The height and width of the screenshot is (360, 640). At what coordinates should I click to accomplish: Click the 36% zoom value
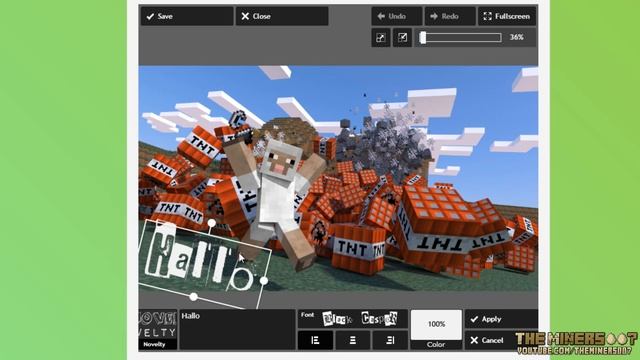click(x=517, y=37)
